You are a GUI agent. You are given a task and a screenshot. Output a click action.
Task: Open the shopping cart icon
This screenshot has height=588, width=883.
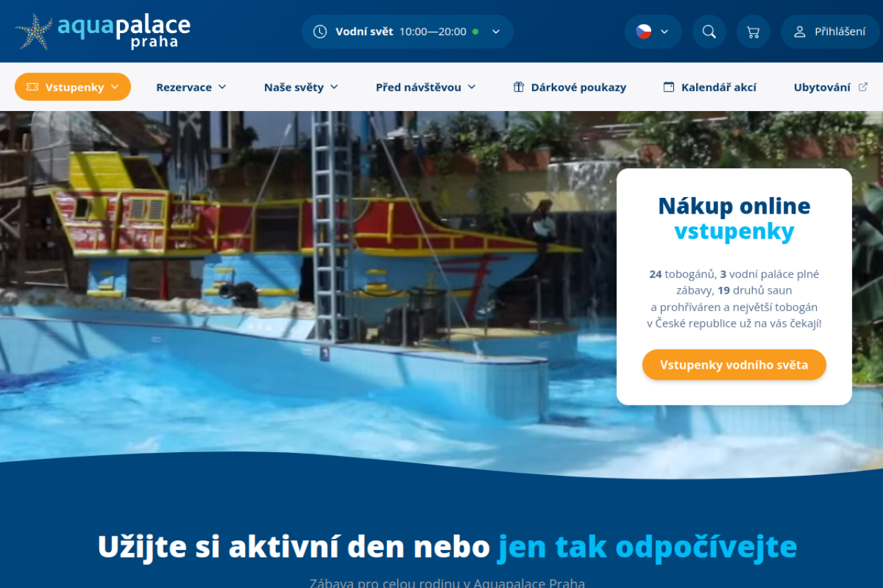pos(753,32)
